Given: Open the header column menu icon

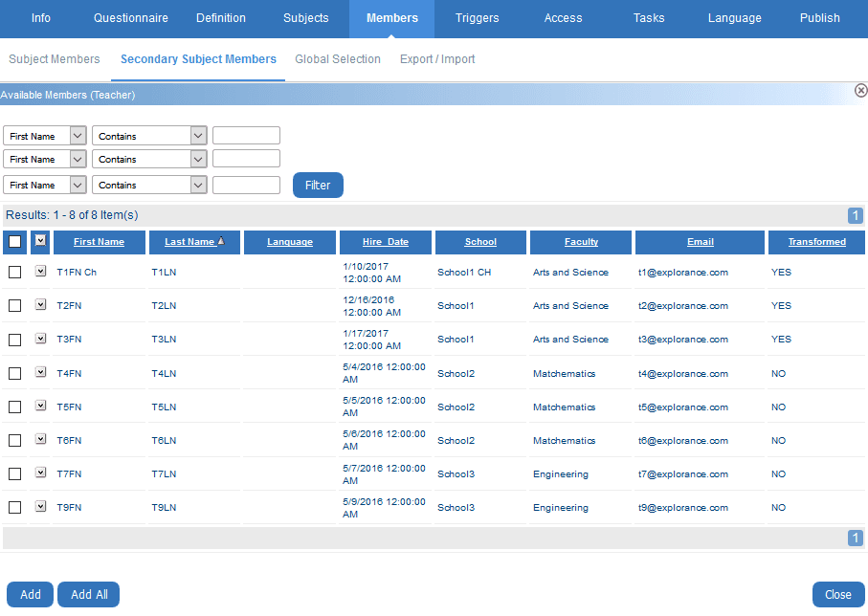Looking at the screenshot, I should (40, 240).
